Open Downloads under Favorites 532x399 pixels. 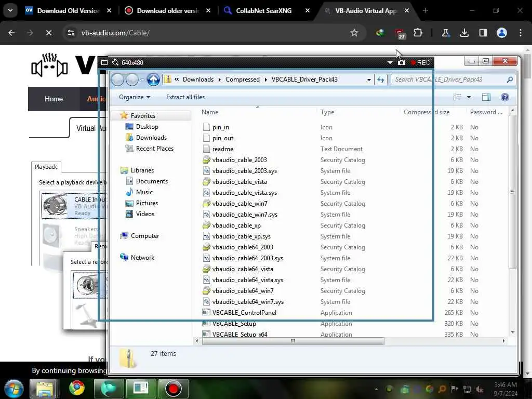[151, 137]
